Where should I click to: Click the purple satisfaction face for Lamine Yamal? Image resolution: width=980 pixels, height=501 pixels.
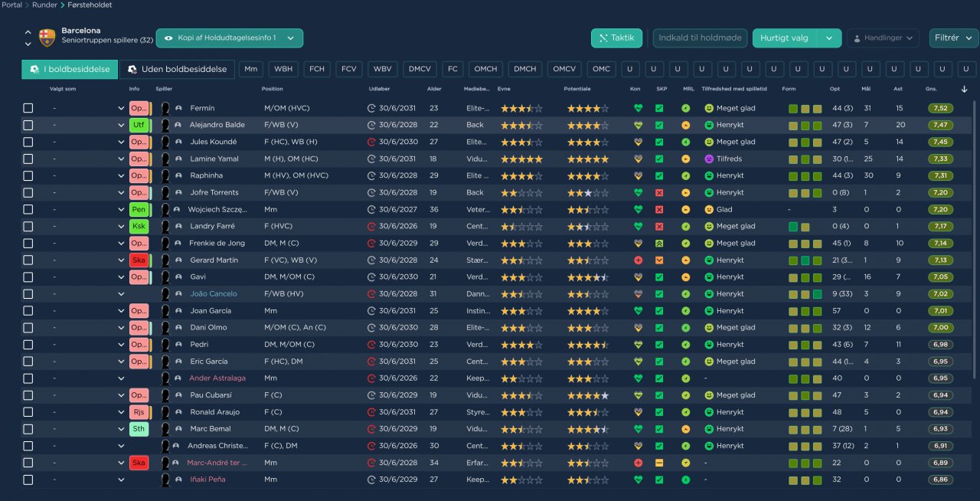pyautogui.click(x=709, y=159)
